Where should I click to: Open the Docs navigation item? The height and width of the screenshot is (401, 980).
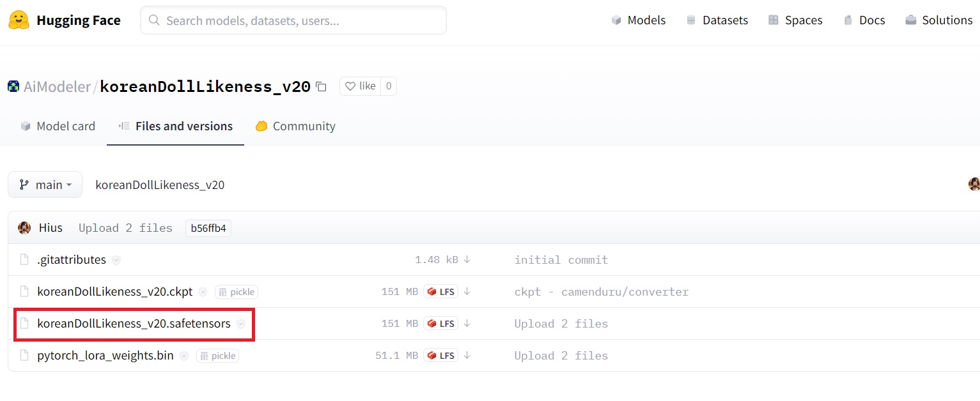pos(864,20)
